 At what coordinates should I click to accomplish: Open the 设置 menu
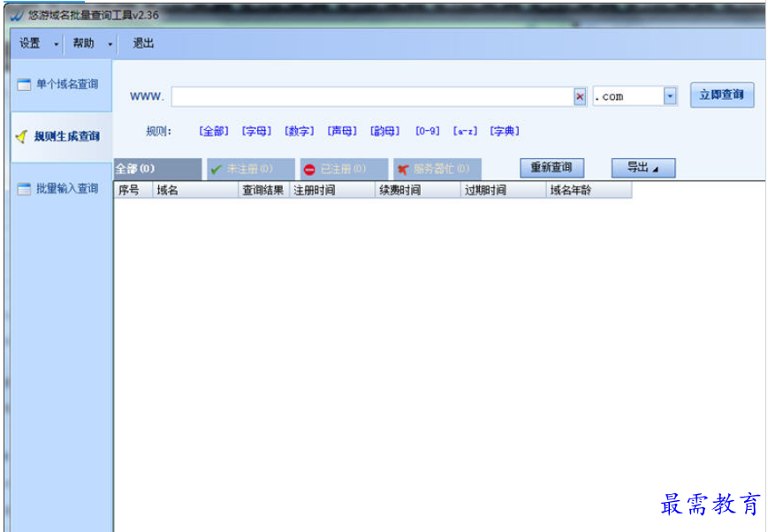click(30, 43)
